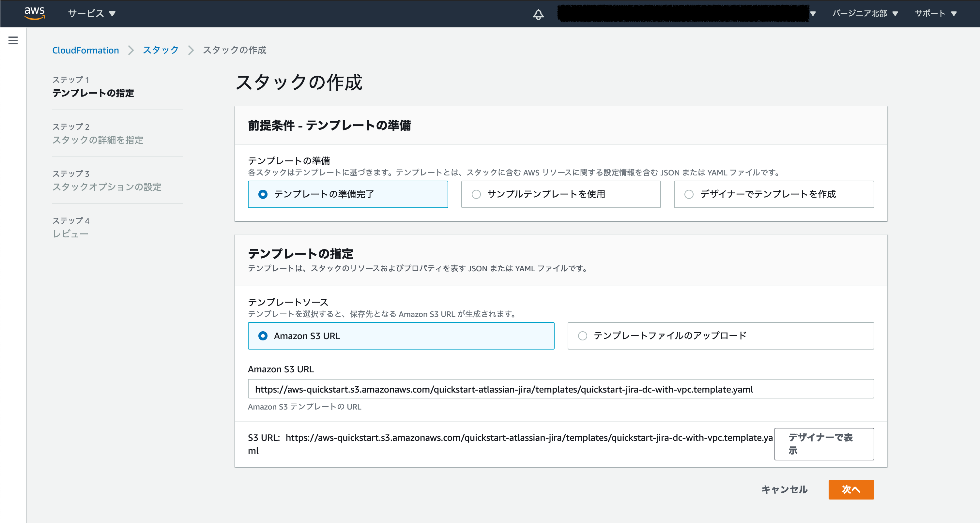Open the redacted account dropdown menu
980x523 pixels.
pos(687,14)
